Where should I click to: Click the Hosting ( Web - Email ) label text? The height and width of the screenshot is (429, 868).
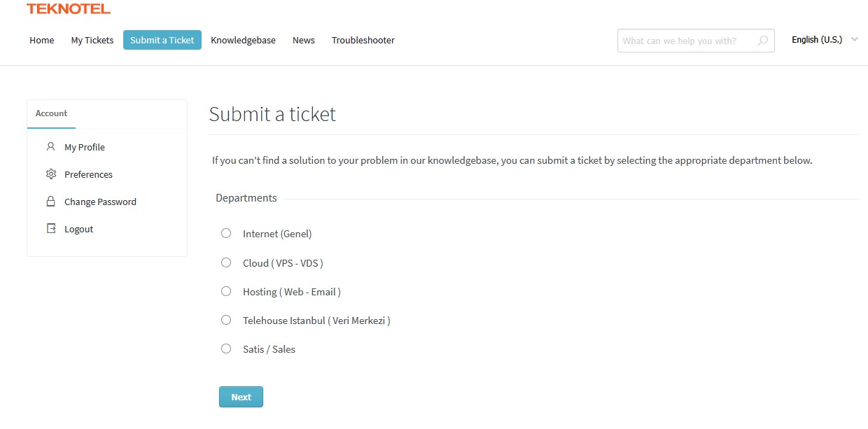point(292,292)
